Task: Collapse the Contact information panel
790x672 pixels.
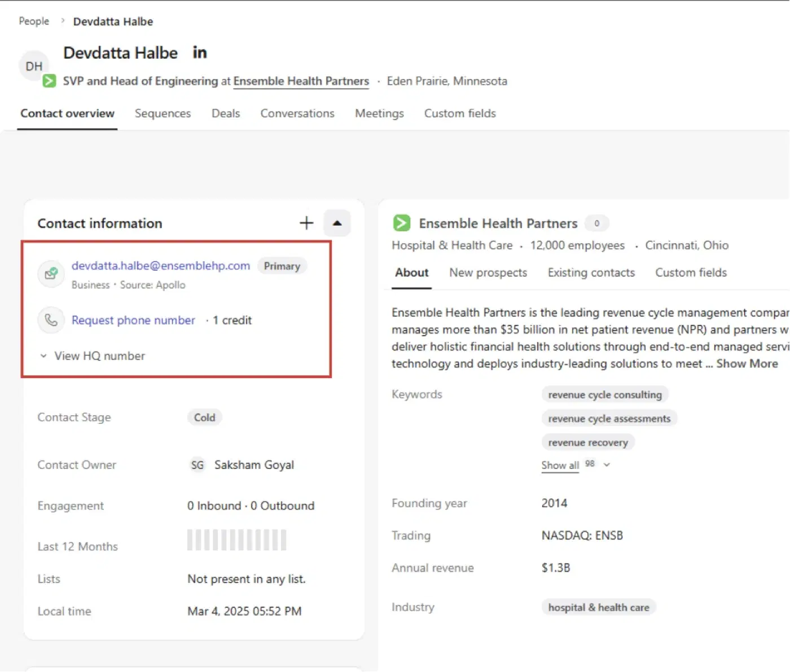Action: [x=337, y=223]
